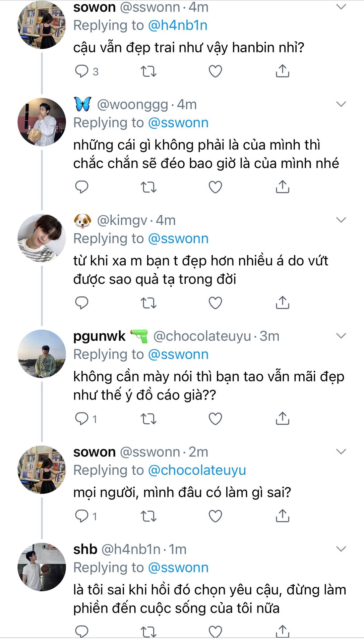This screenshot has height=644, width=364.
Task: Open more-options chevron on shb's tweet
Action: coord(341,549)
